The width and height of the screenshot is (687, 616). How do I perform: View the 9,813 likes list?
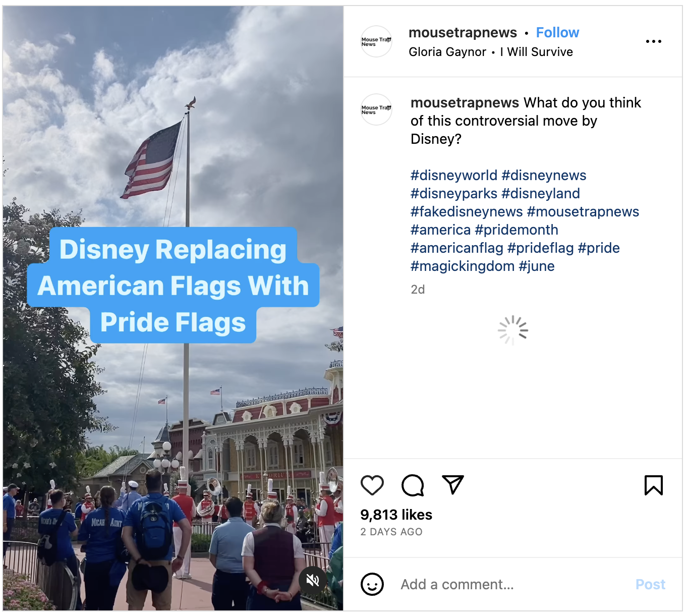click(395, 515)
